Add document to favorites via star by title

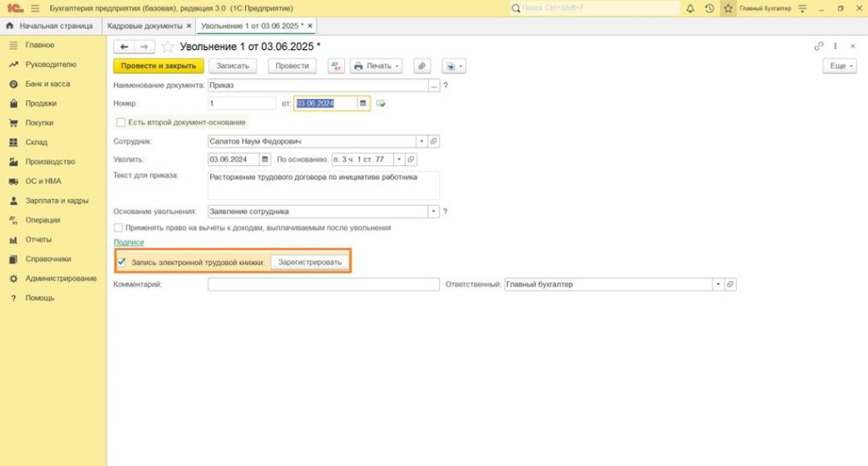point(167,46)
